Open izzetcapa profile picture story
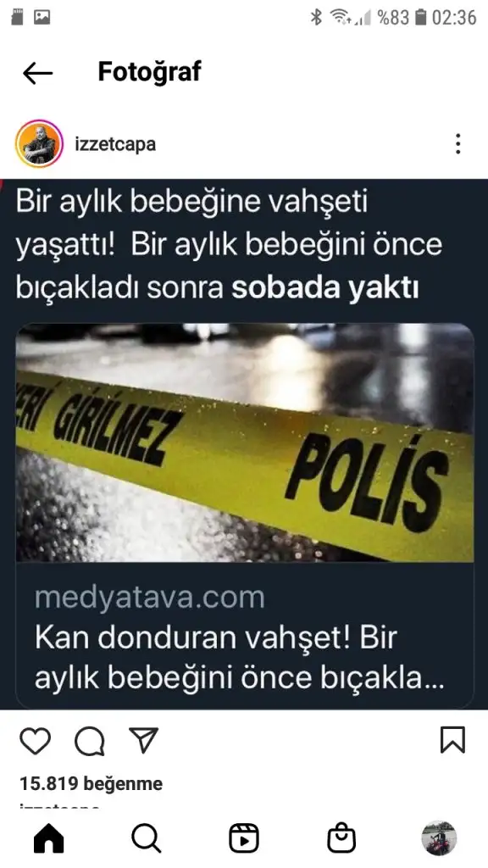The width and height of the screenshot is (488, 868). (39, 144)
